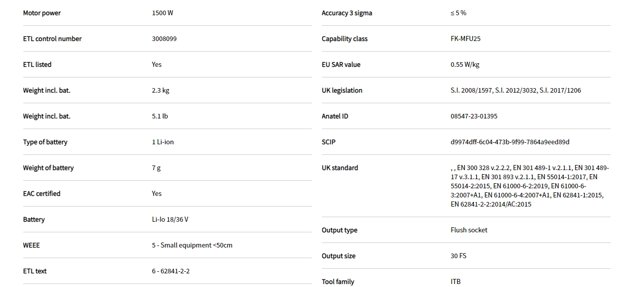Image resolution: width=644 pixels, height=287 pixels.
Task: Select the Battery Li-Io 18/36 V value
Action: point(170,220)
